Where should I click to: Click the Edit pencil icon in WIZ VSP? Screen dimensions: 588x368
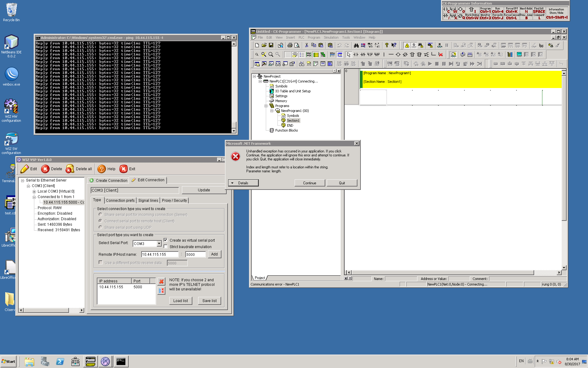[x=25, y=169]
